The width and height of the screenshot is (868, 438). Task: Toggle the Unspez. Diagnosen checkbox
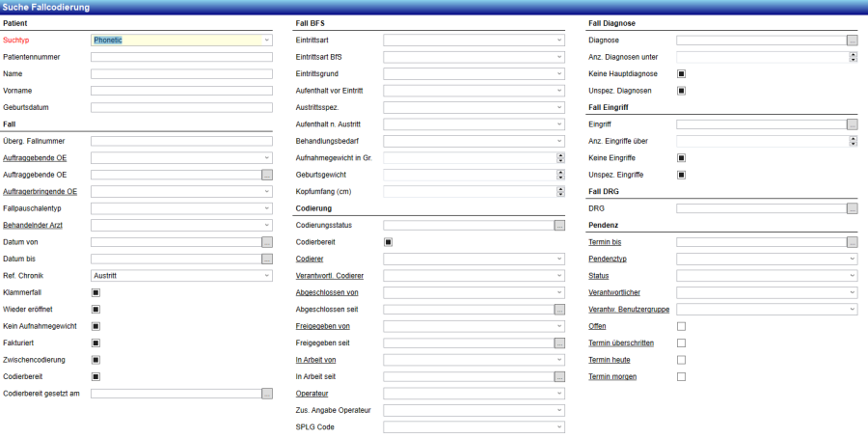(x=682, y=91)
